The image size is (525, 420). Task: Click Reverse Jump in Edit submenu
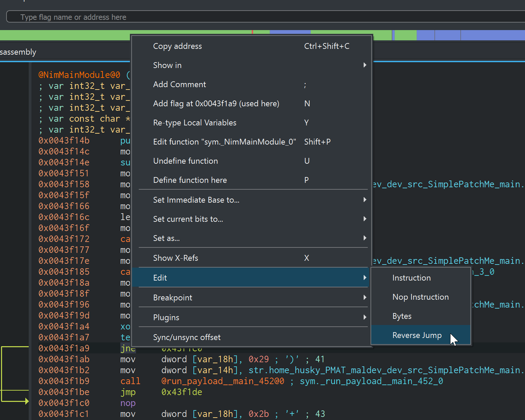click(417, 335)
